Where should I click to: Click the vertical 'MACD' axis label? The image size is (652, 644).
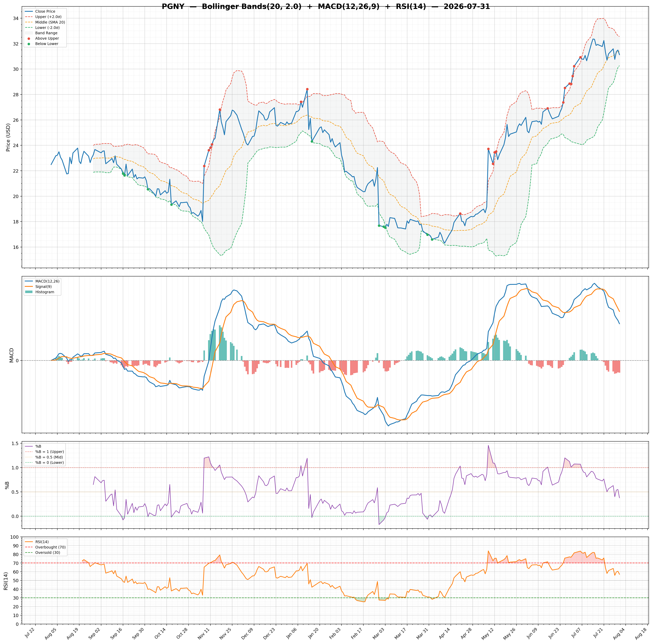click(x=11, y=355)
